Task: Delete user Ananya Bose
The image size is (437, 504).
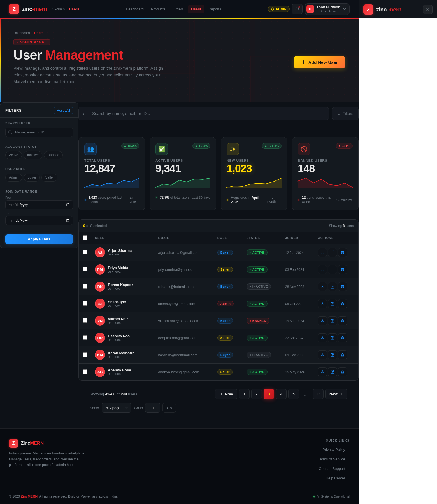Action: [x=343, y=372]
